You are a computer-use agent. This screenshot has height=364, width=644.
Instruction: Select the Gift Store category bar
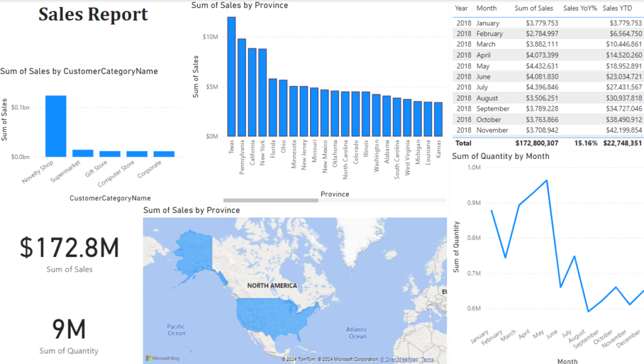click(109, 154)
